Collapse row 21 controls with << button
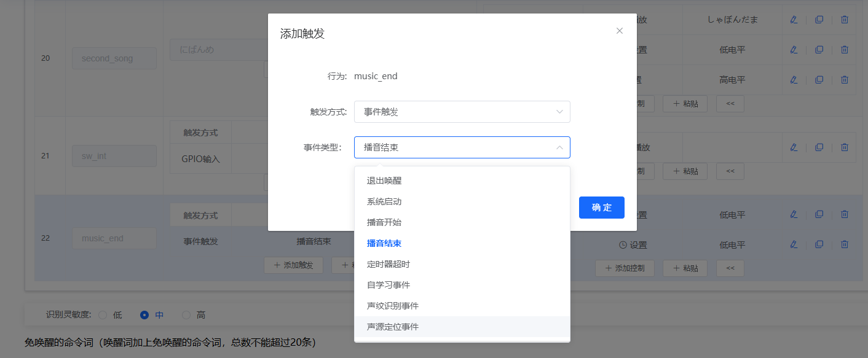 point(730,171)
